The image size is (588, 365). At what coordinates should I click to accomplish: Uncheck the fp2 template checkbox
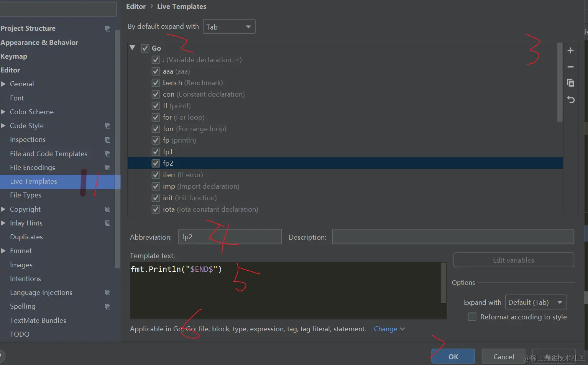[x=156, y=163]
